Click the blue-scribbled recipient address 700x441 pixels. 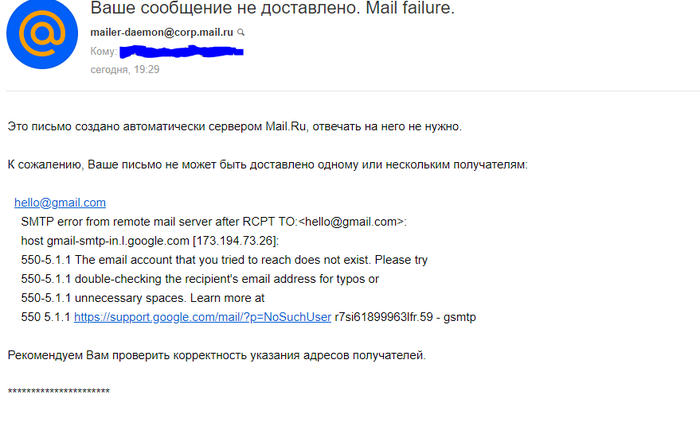tap(187, 51)
